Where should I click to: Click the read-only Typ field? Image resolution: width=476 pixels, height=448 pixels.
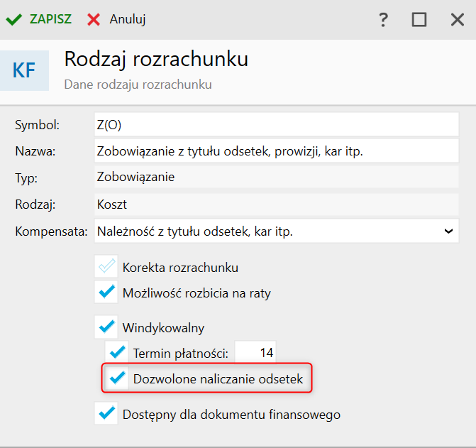tap(276, 177)
